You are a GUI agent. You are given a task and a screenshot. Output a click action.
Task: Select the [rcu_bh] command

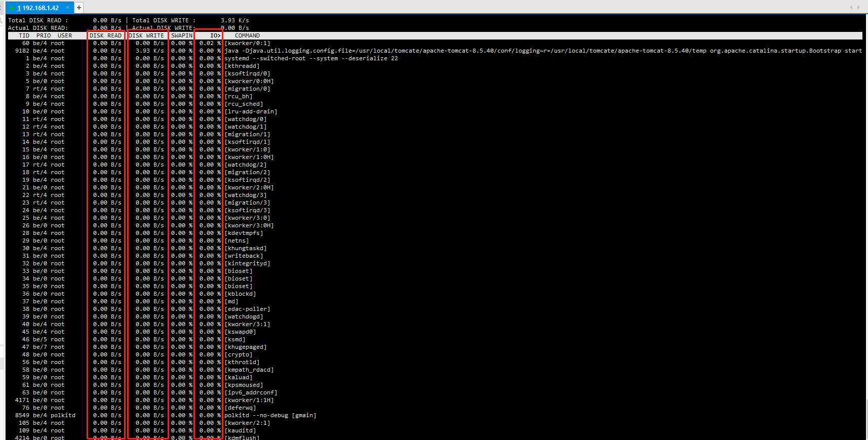(x=239, y=96)
